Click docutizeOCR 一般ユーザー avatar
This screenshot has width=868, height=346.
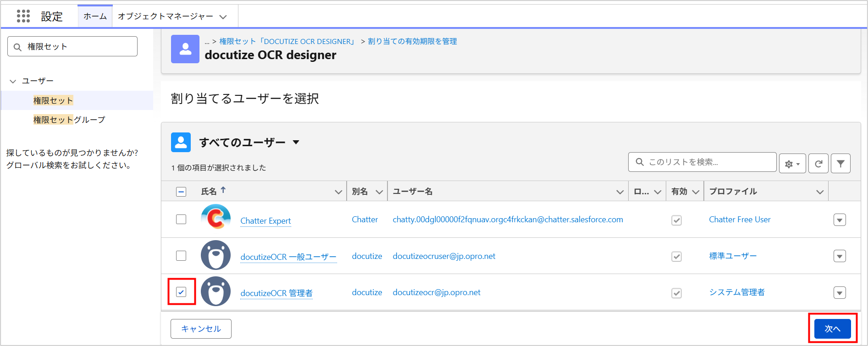pyautogui.click(x=216, y=255)
